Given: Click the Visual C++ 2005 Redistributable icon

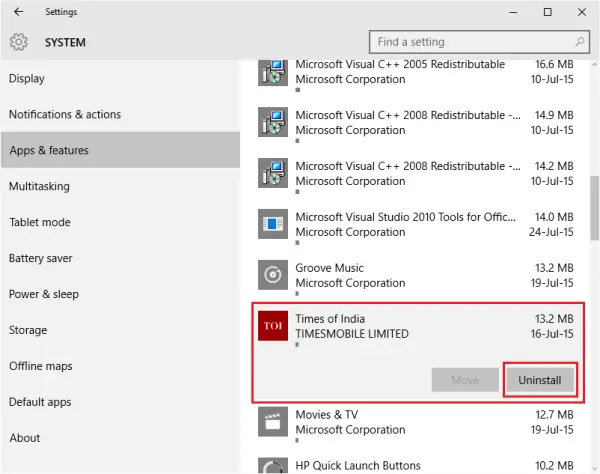Looking at the screenshot, I should coord(273,72).
